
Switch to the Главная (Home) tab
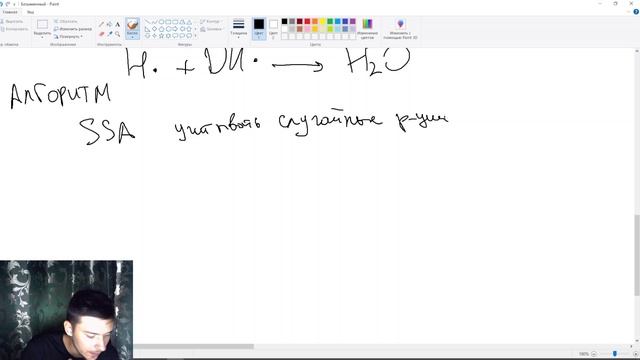click(10, 12)
